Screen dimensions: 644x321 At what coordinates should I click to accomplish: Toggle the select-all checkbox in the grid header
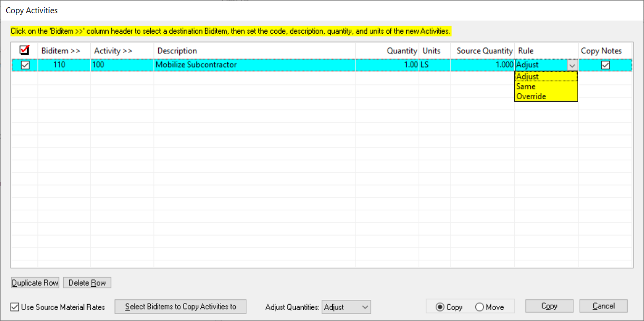pyautogui.click(x=25, y=50)
